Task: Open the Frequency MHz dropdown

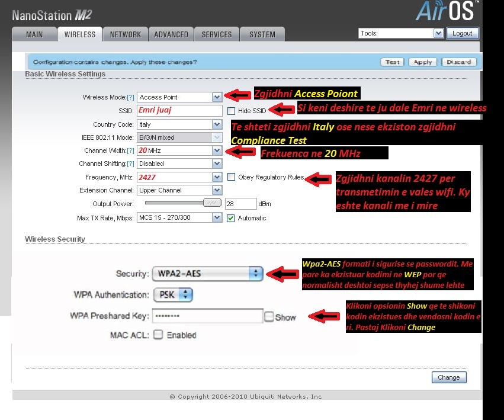Action: pyautogui.click(x=179, y=177)
